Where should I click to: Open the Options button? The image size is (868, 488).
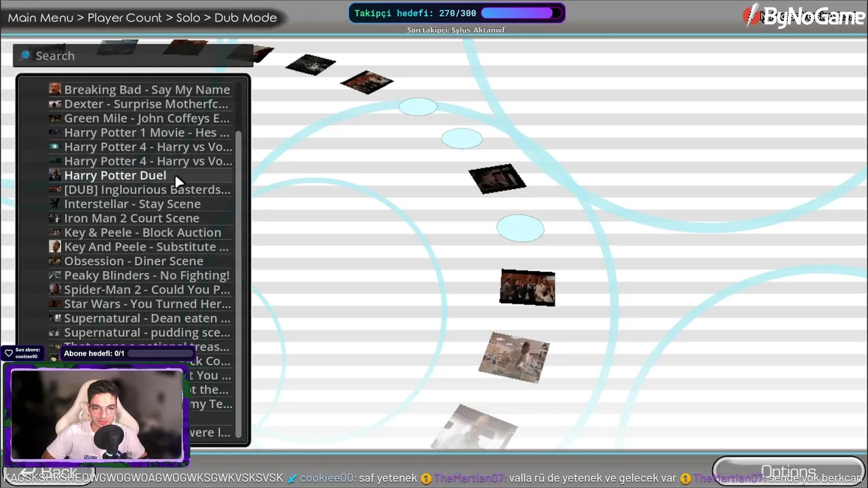pyautogui.click(x=788, y=471)
